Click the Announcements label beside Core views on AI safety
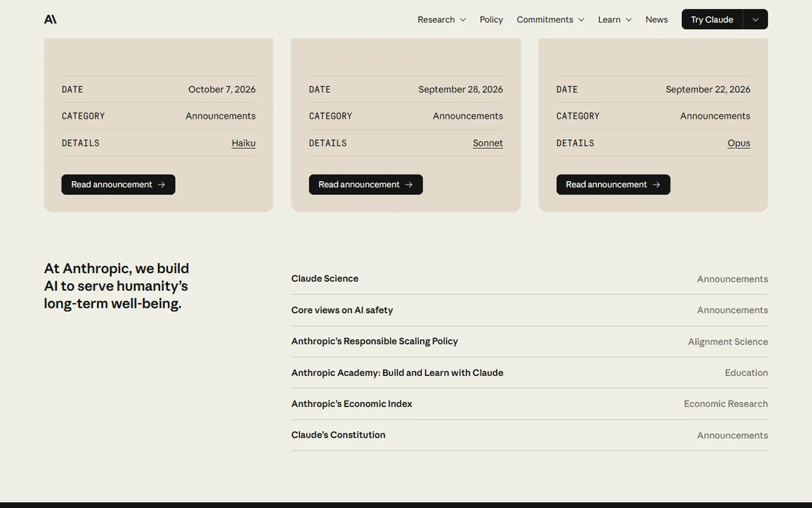Screen dimensions: 812x508 pyautogui.click(x=733, y=310)
